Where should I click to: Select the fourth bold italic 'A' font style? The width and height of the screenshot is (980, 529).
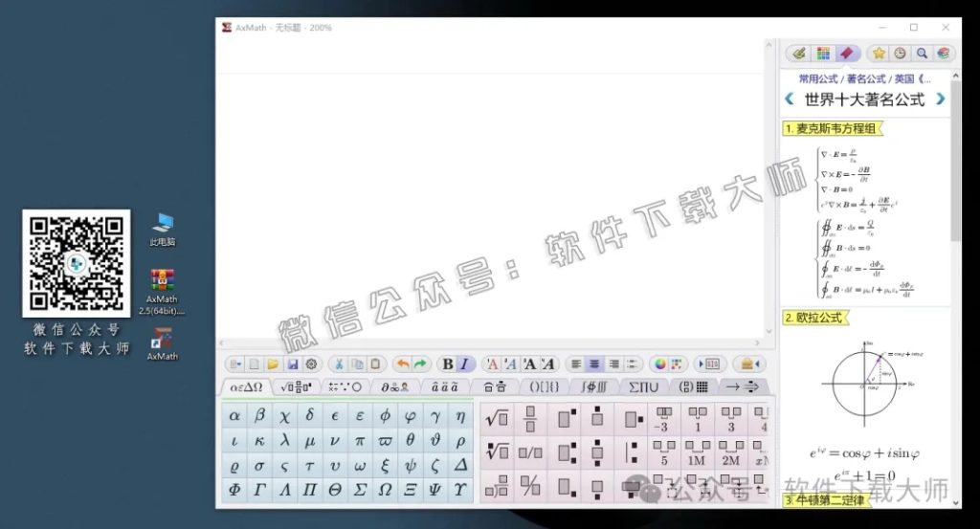[548, 364]
